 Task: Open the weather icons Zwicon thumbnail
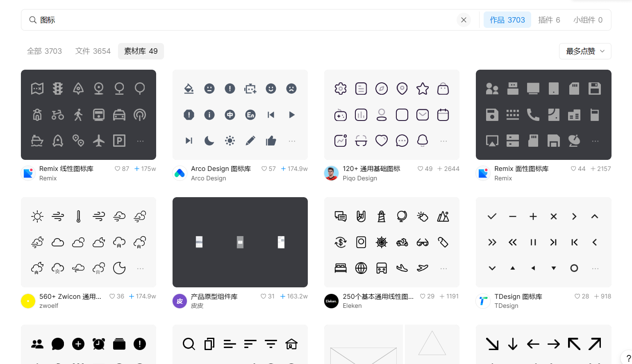click(89, 242)
